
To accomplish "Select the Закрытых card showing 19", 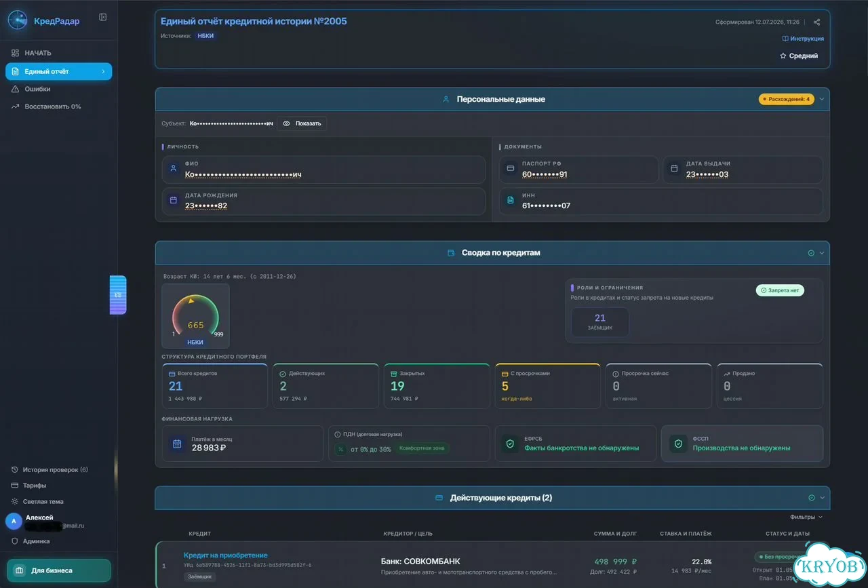I will point(437,386).
